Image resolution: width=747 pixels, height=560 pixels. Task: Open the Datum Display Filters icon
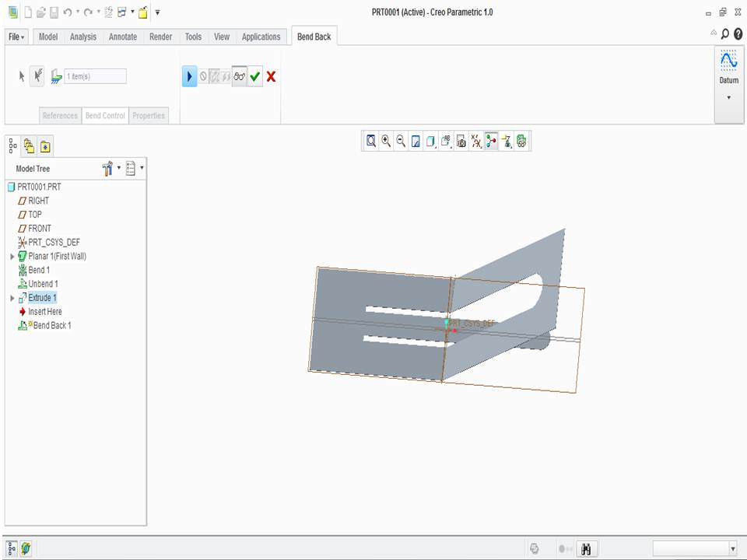click(476, 142)
